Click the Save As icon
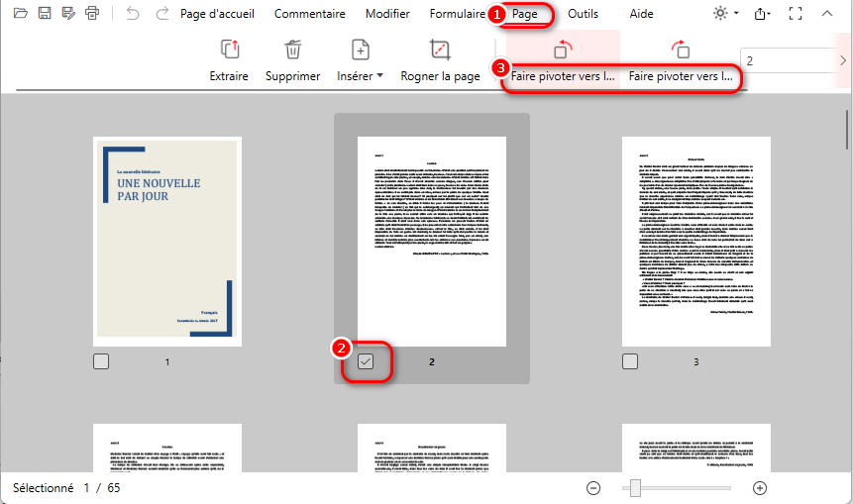The image size is (853, 504). coord(68,13)
